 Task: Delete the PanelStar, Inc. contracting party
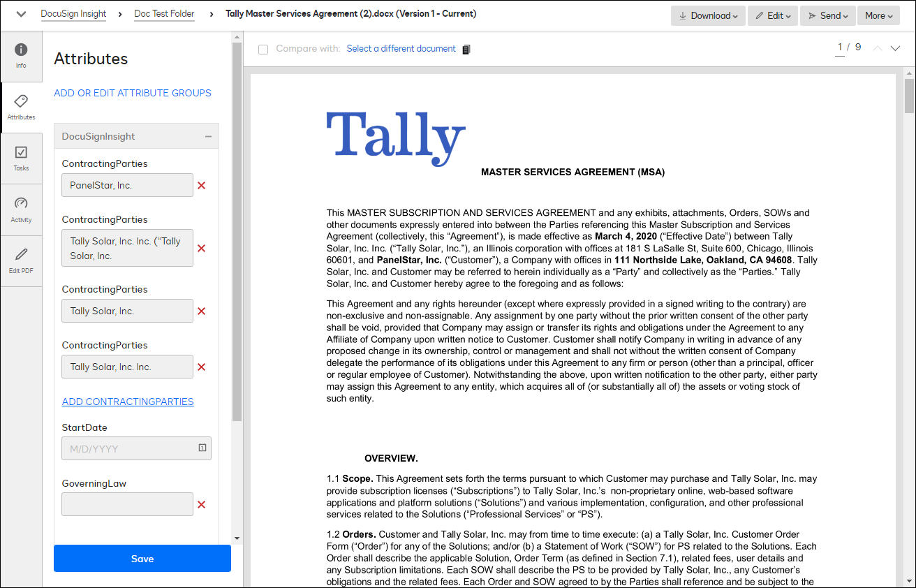click(x=201, y=185)
